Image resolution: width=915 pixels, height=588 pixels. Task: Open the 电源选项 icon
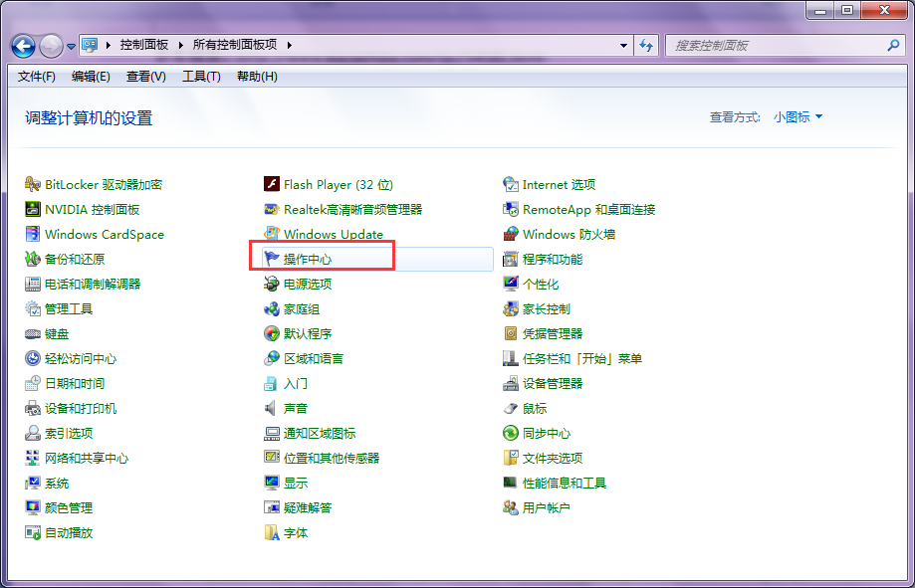pos(272,285)
